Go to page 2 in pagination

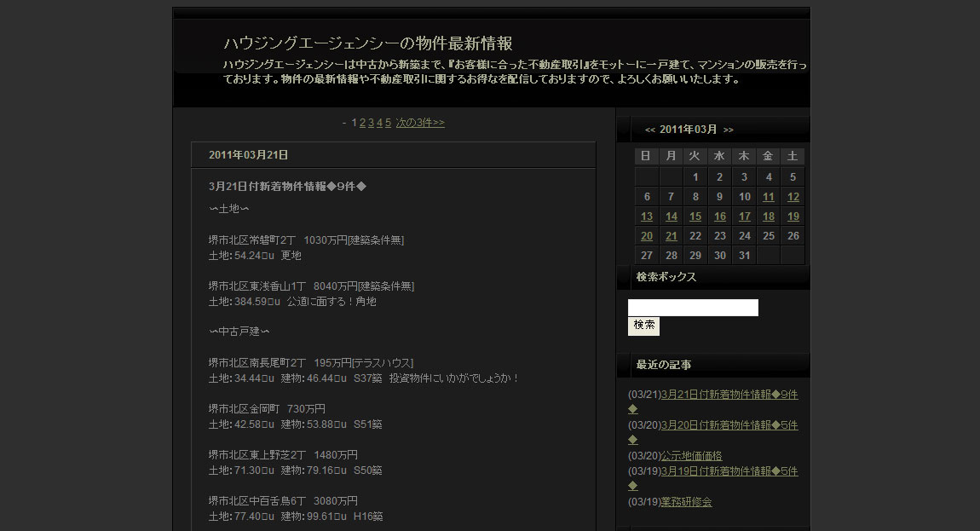click(x=362, y=123)
